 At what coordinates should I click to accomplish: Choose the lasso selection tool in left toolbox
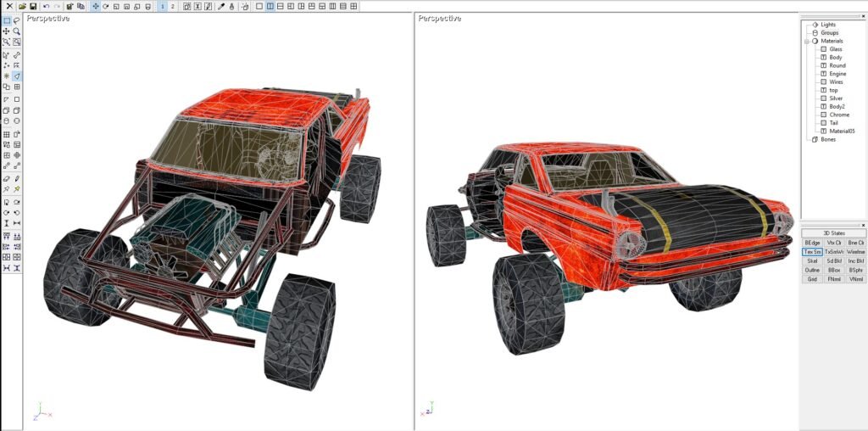pyautogui.click(x=17, y=20)
